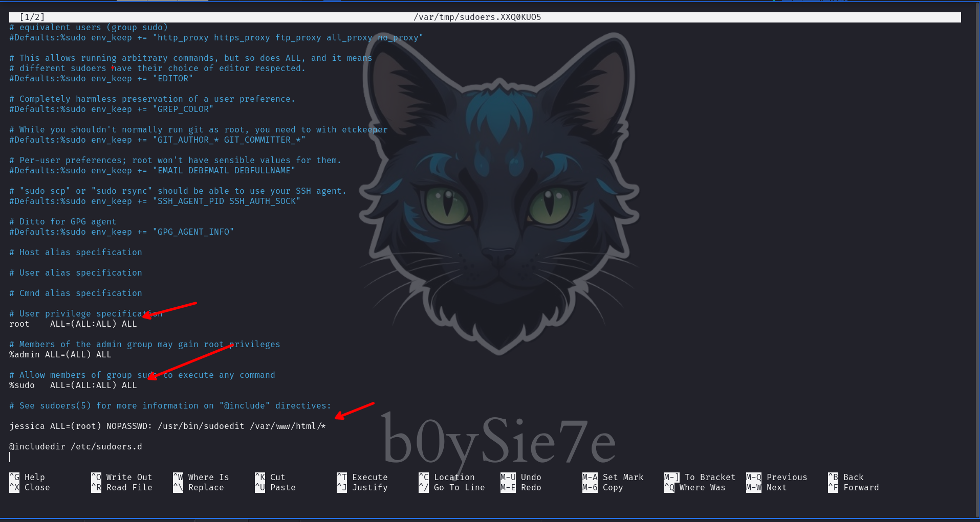Click the M-A Set Mark shortcut
Viewport: 980px width, 522px height.
[x=613, y=477]
